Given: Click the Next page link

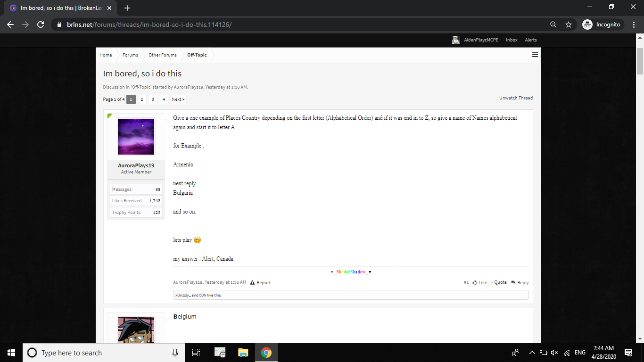Looking at the screenshot, I should (178, 99).
